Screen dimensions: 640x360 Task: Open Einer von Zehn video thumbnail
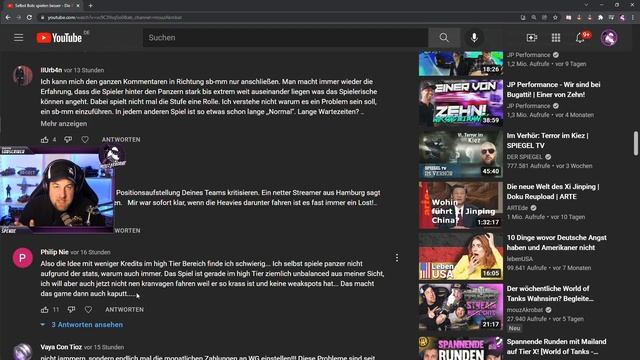click(x=461, y=103)
